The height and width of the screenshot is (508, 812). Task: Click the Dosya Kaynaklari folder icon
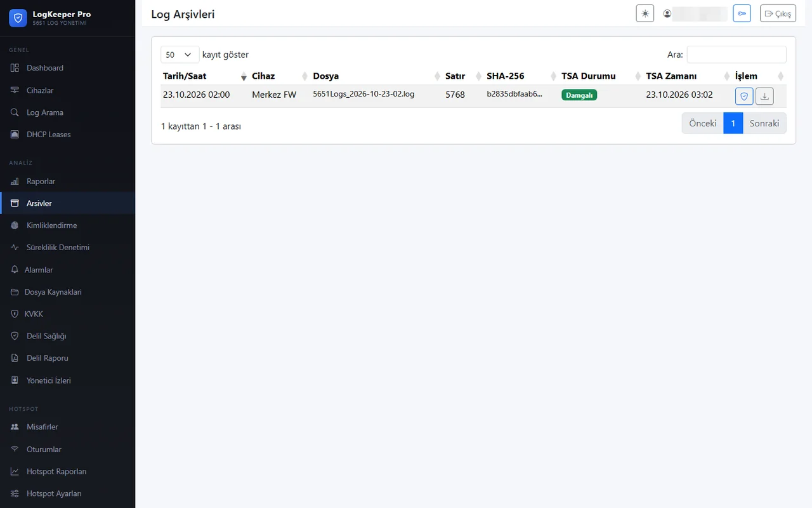(x=15, y=292)
